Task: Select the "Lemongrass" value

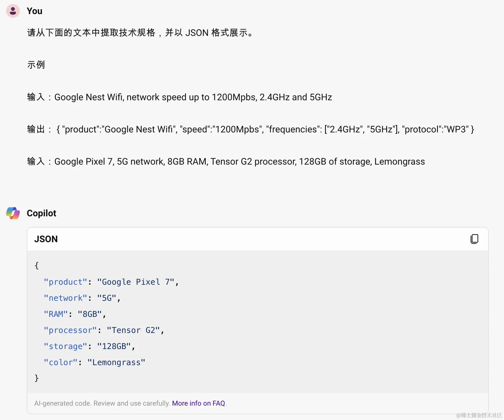Action: click(x=116, y=362)
